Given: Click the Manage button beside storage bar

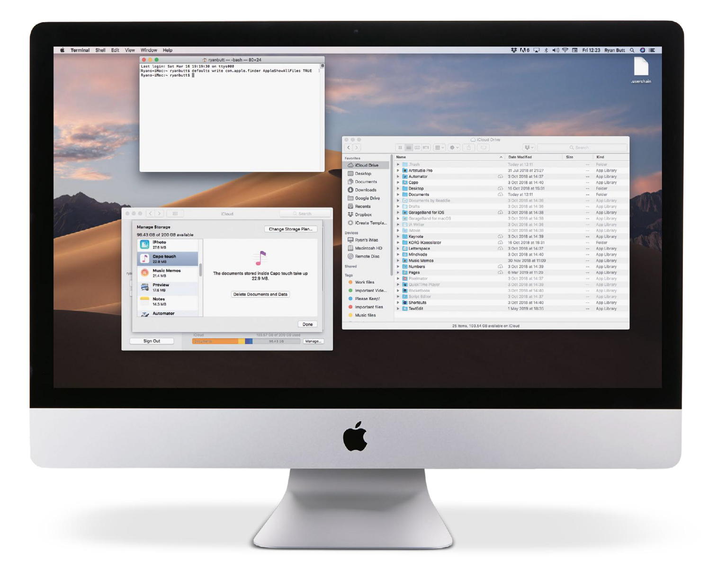Looking at the screenshot, I should (313, 341).
